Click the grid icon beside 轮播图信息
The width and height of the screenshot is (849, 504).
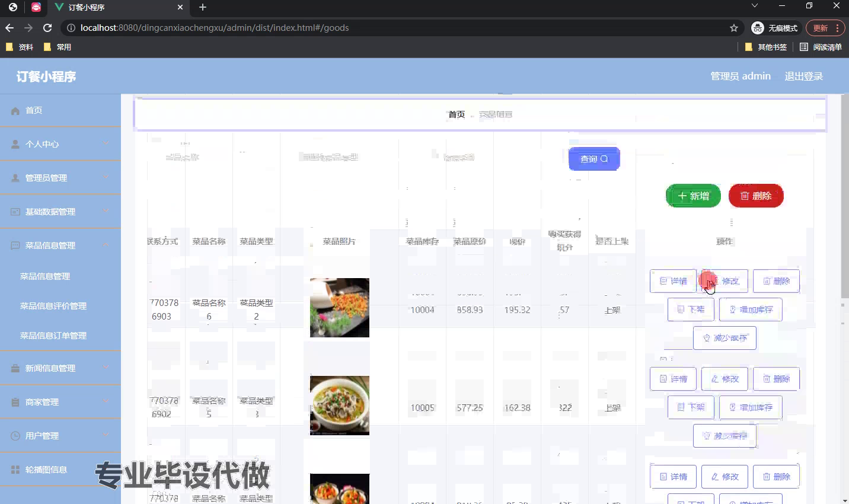pos(15,470)
